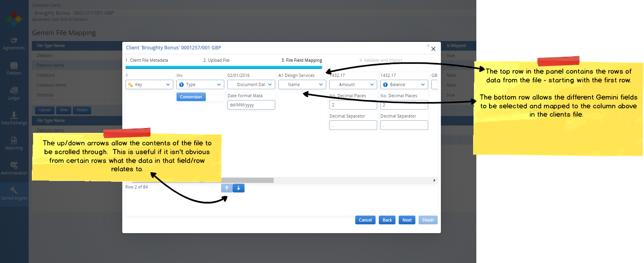The height and width of the screenshot is (263, 644).
Task: Click the Delete button behind the dialog
Action: coord(82,110)
